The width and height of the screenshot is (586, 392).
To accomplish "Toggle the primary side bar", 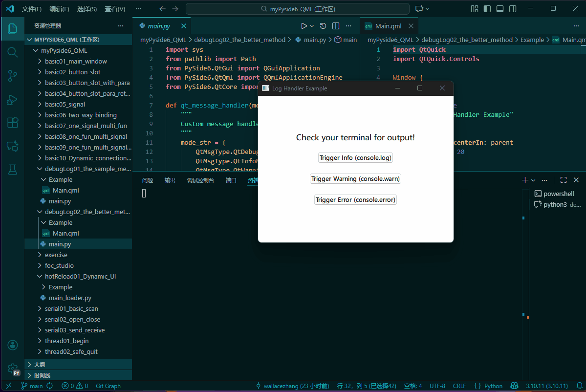I will (487, 9).
